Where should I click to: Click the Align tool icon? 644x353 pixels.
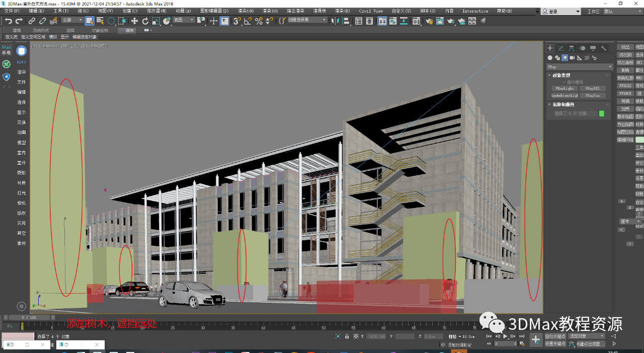tap(347, 21)
